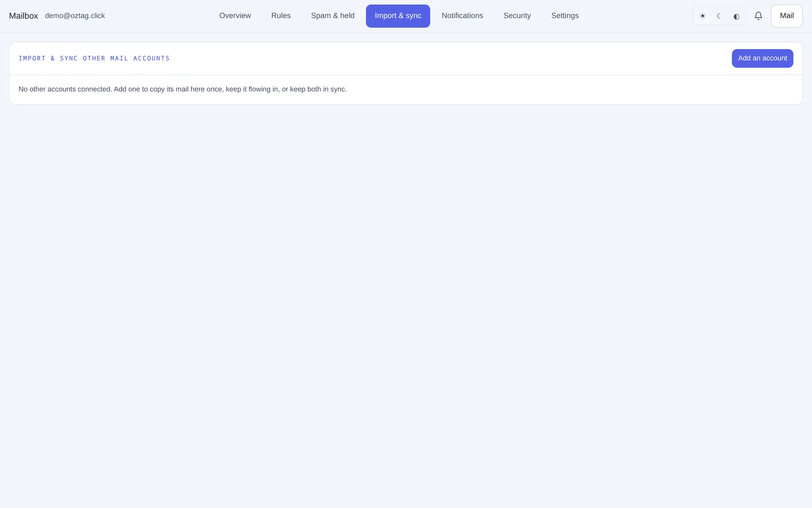Click the Add an account button
The image size is (812, 508).
tap(762, 58)
